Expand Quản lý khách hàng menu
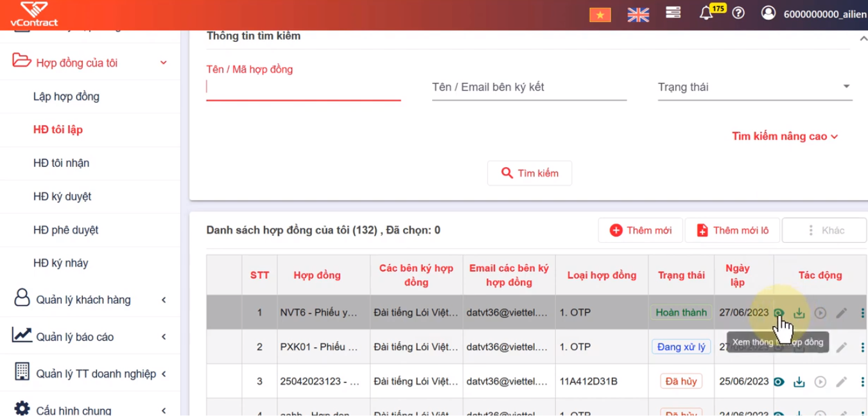 [x=90, y=299]
